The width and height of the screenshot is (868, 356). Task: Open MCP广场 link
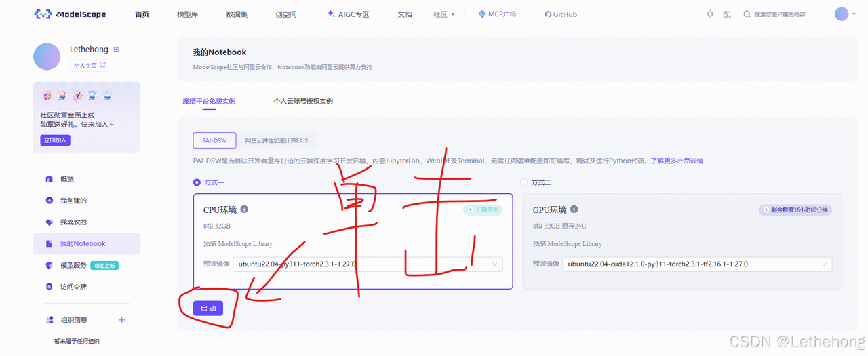point(497,14)
